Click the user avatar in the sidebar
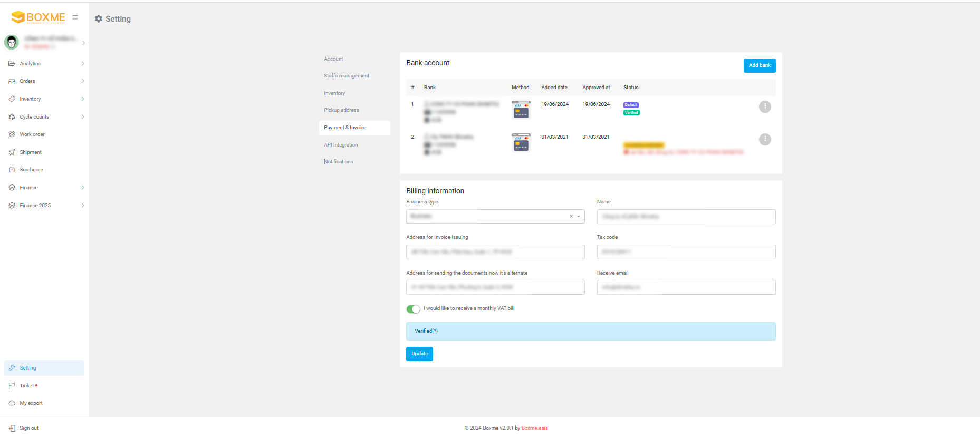Image resolution: width=980 pixels, height=437 pixels. pos(12,42)
